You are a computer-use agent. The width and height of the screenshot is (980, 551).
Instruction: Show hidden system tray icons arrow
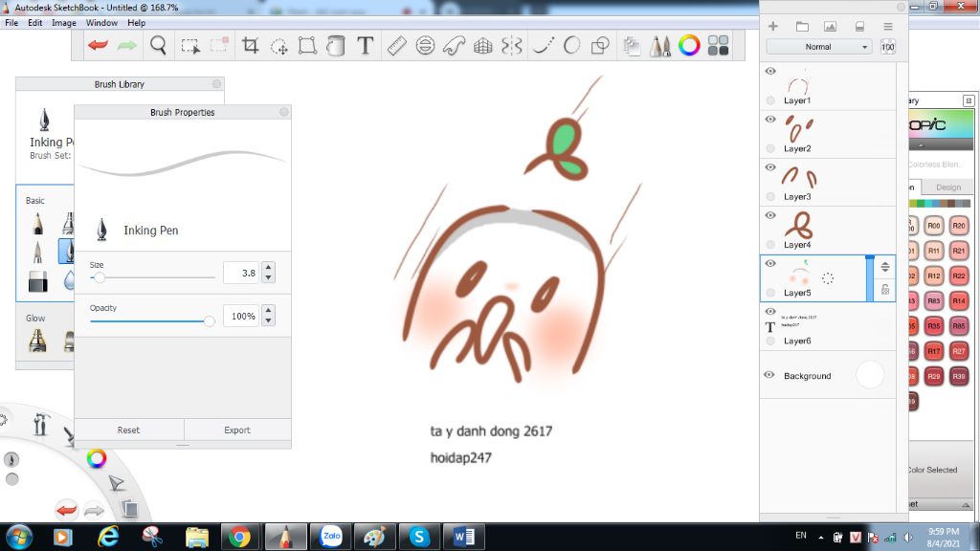tap(820, 538)
